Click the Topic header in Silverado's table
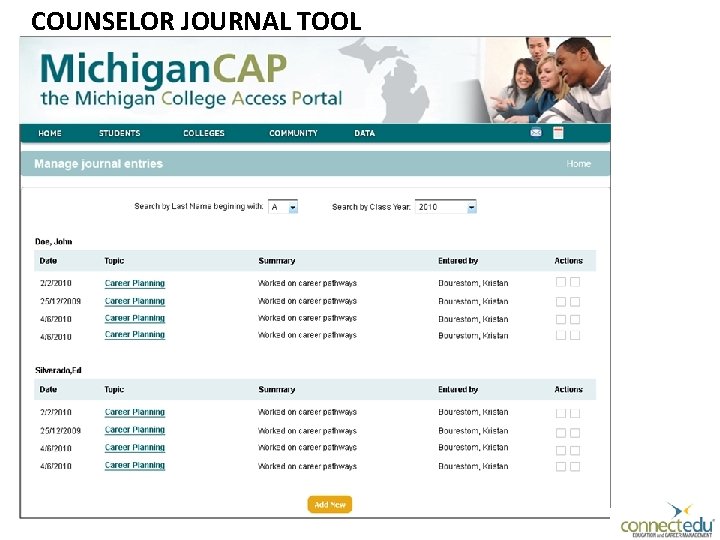Screen dimensions: 720x540 point(114,389)
